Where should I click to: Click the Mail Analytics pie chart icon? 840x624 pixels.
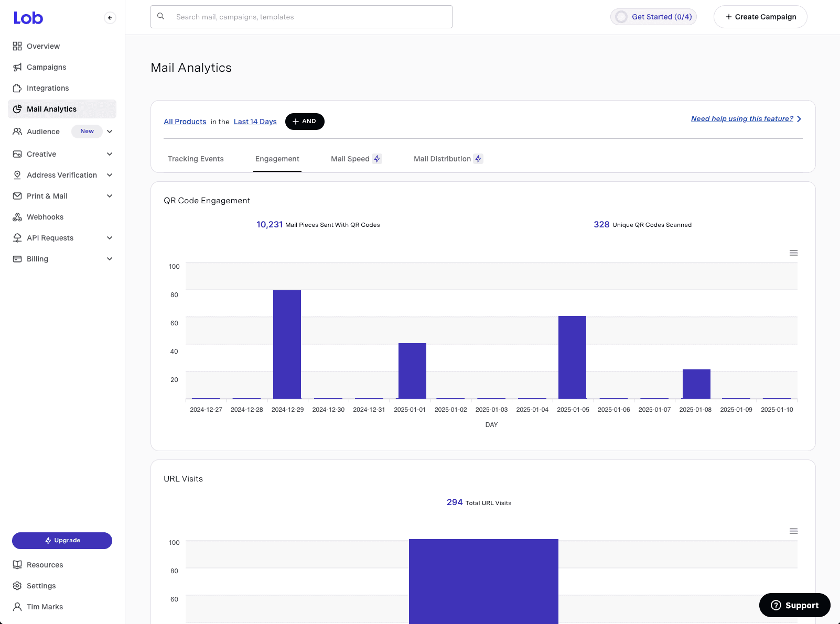coord(17,109)
